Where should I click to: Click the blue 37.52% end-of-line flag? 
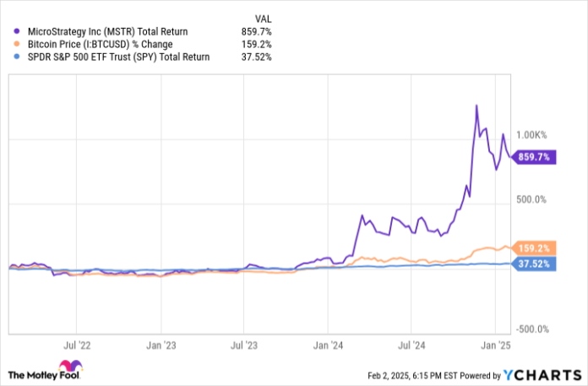point(534,264)
